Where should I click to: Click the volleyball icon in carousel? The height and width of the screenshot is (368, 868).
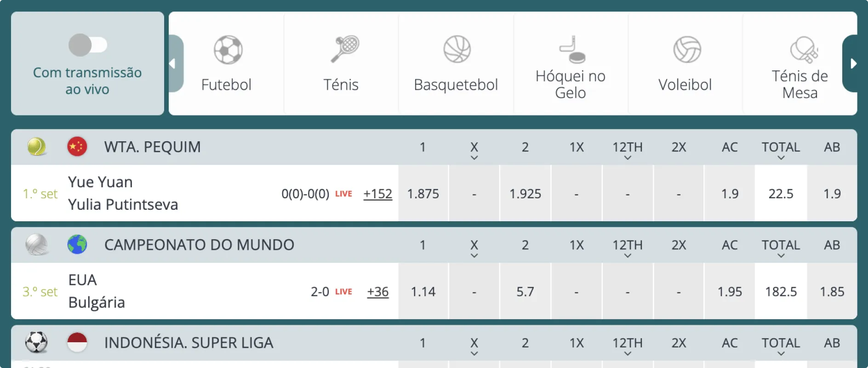pos(687,49)
